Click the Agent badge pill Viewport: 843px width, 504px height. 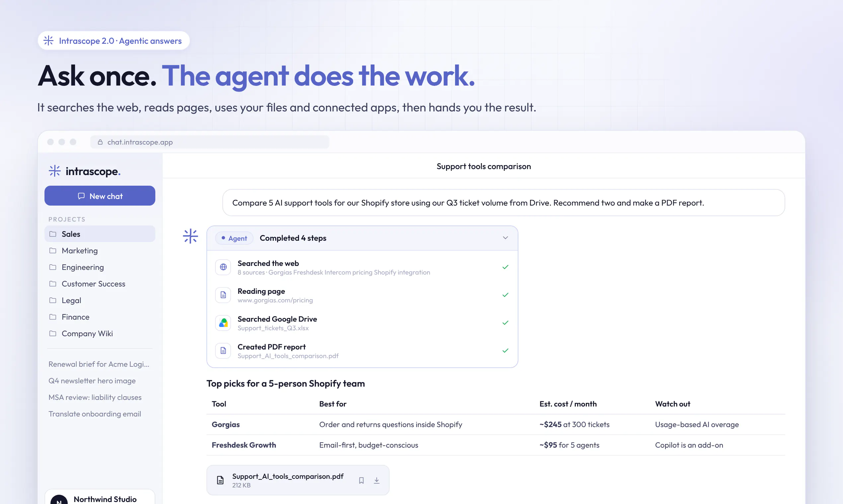(x=234, y=238)
